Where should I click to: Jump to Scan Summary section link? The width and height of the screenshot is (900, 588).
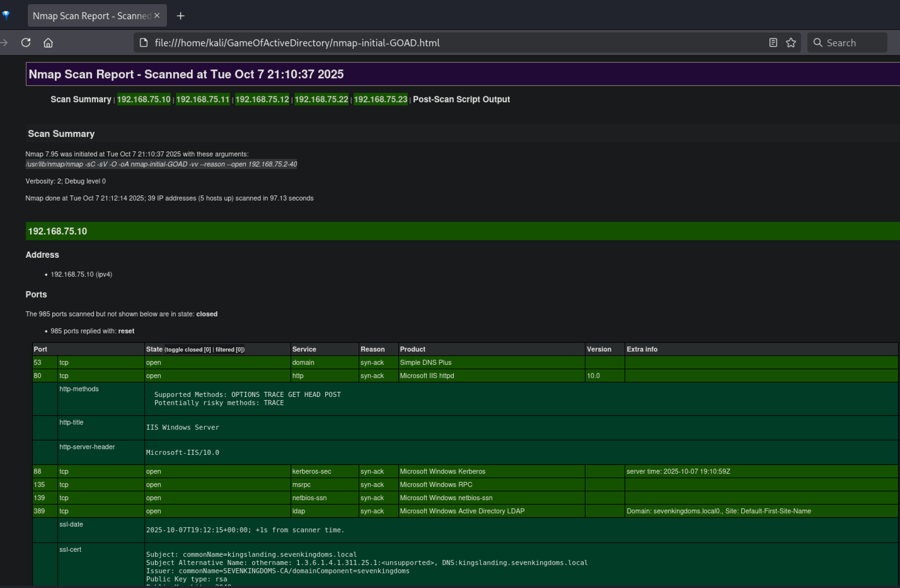click(x=81, y=99)
